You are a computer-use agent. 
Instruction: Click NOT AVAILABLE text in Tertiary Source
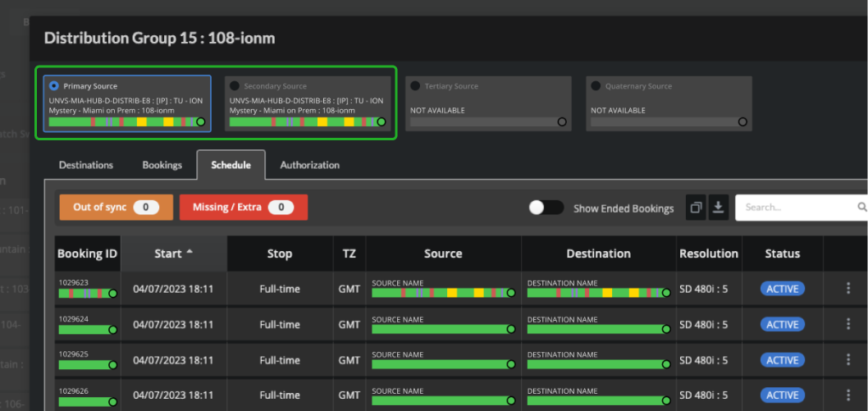pyautogui.click(x=437, y=111)
